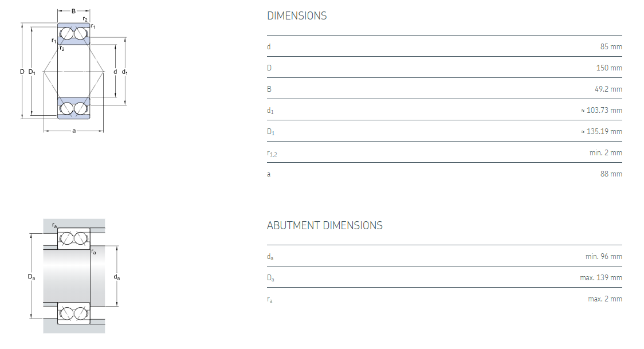
Task: Click the r1,2 label in the dimensions table
Action: click(272, 153)
